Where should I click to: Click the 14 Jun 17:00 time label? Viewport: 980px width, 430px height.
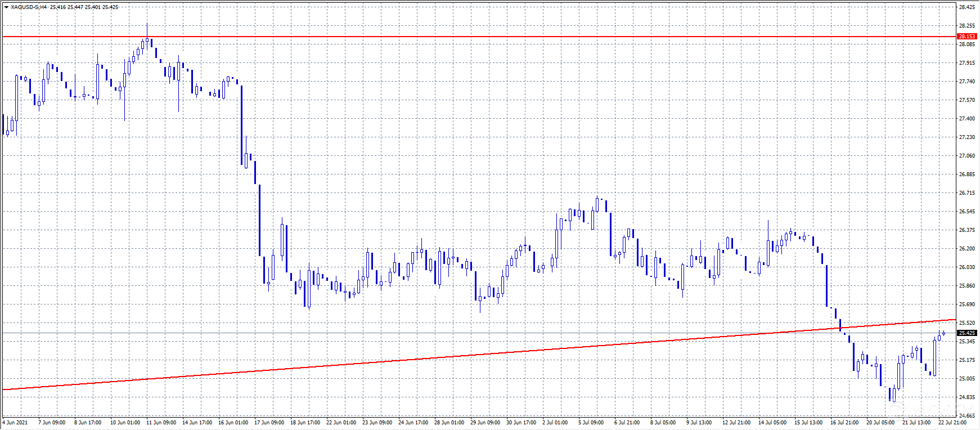[197, 423]
